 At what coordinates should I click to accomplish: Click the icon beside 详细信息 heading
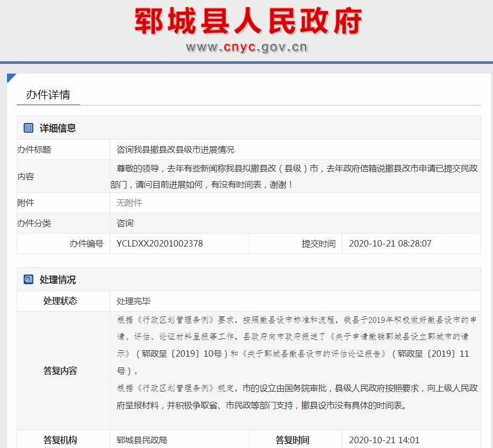point(28,128)
